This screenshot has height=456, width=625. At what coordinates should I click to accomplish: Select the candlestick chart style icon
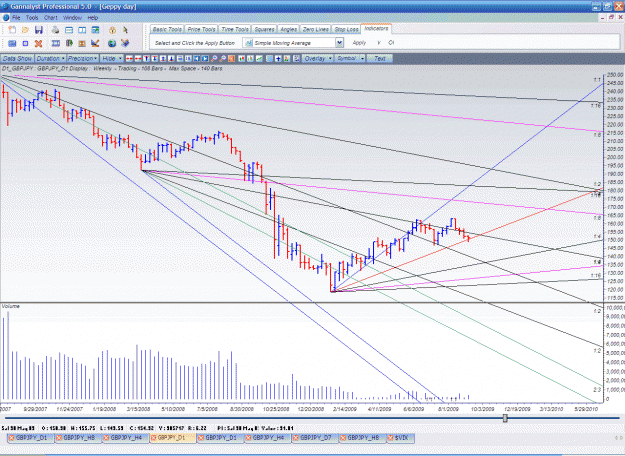pos(242,59)
